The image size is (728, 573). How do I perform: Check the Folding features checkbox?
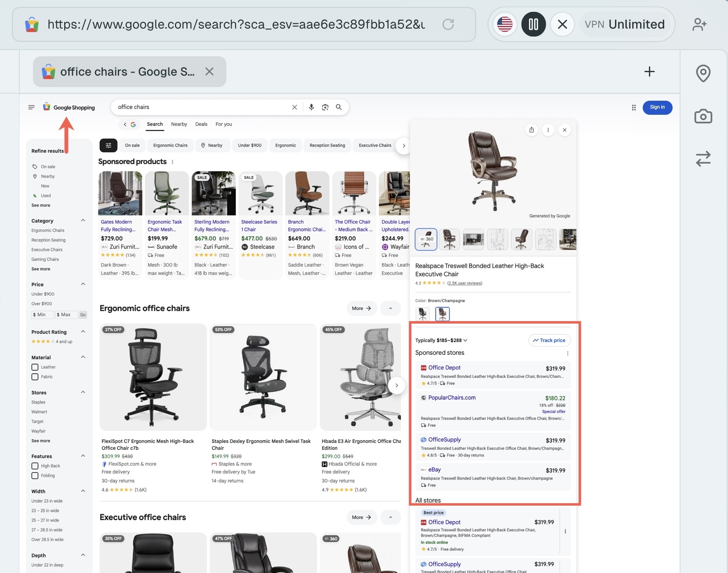35,475
